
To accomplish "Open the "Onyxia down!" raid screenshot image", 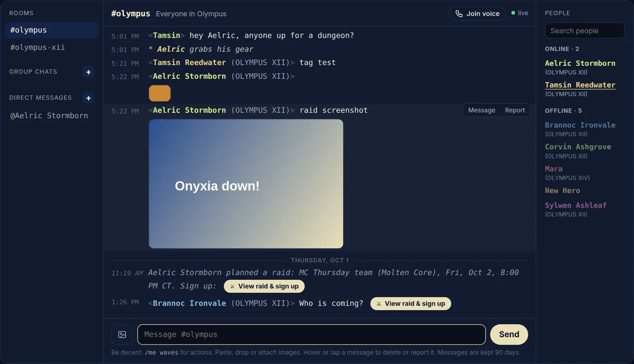I will [x=246, y=184].
